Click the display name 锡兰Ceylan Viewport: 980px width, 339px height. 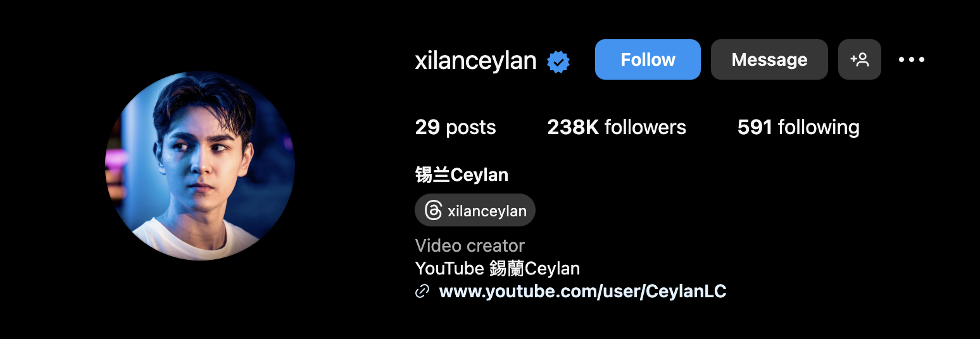[x=462, y=175]
